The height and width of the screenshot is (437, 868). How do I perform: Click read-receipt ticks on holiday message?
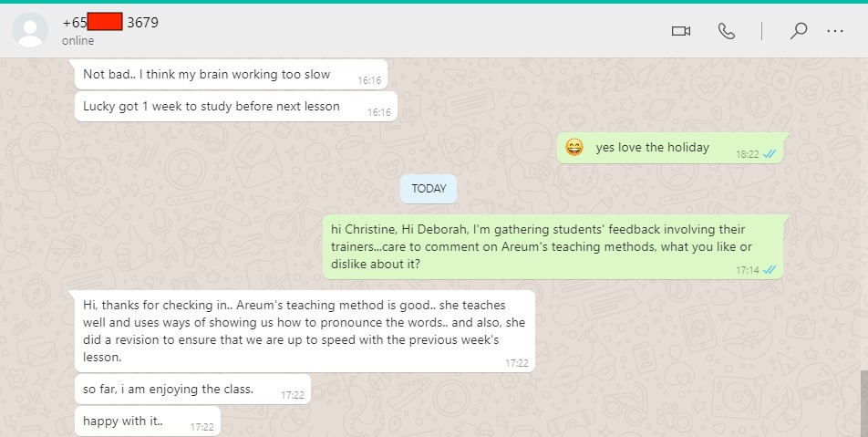pyautogui.click(x=770, y=154)
